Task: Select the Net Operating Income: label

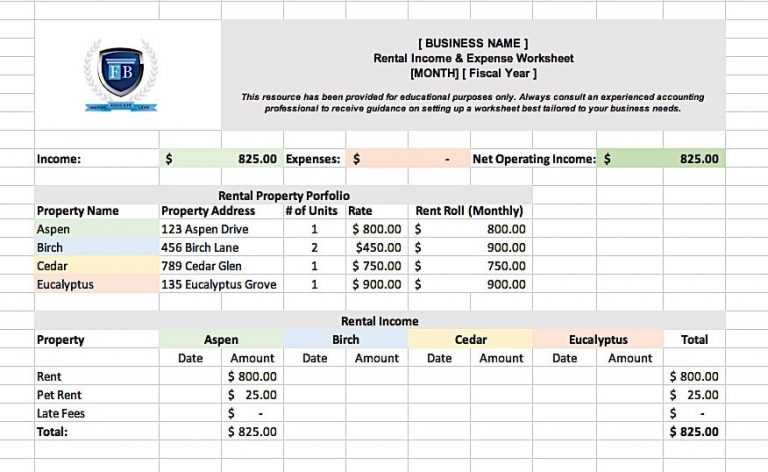Action: pyautogui.click(x=533, y=159)
